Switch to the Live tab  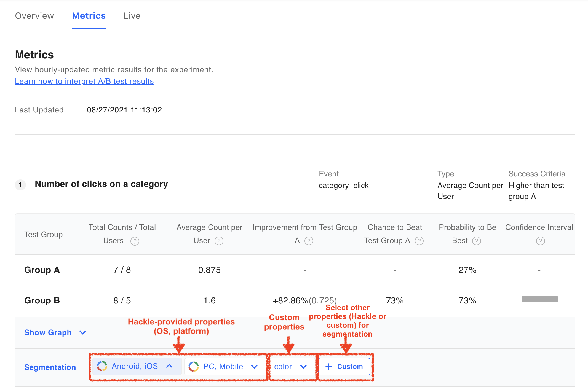tap(132, 16)
